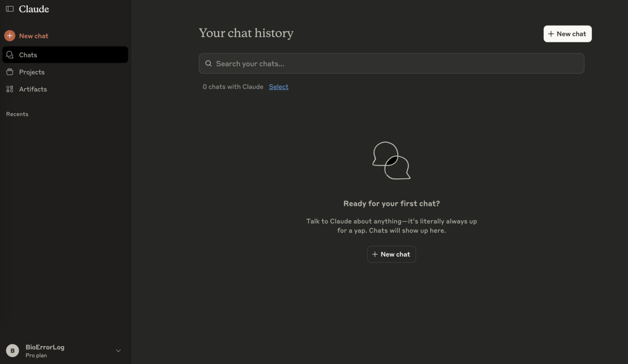Screen dimensions: 628x364
Task: Switch to the Artifacts section
Action: pyautogui.click(x=33, y=89)
